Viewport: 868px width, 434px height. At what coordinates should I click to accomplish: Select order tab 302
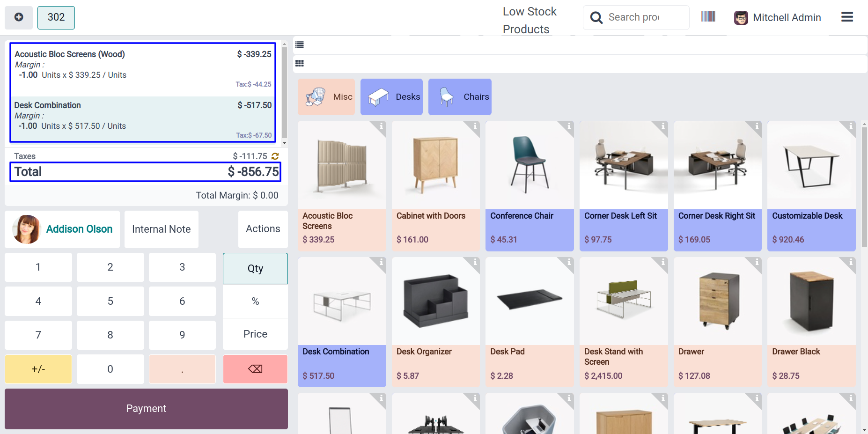click(56, 17)
